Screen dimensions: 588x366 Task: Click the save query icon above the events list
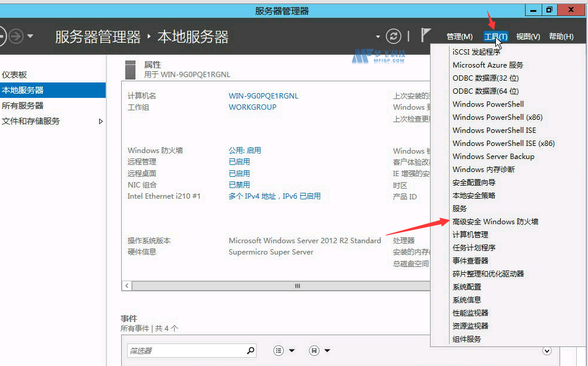pos(314,350)
